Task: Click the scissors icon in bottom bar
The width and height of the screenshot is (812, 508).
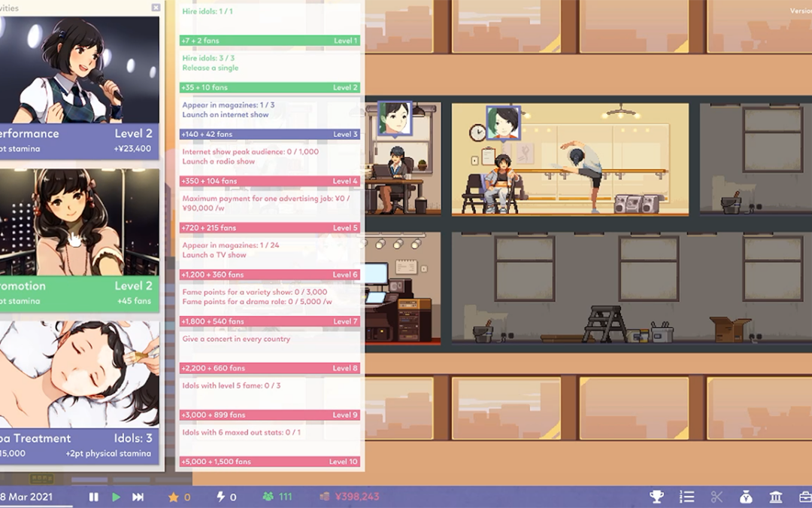Action: point(716,497)
